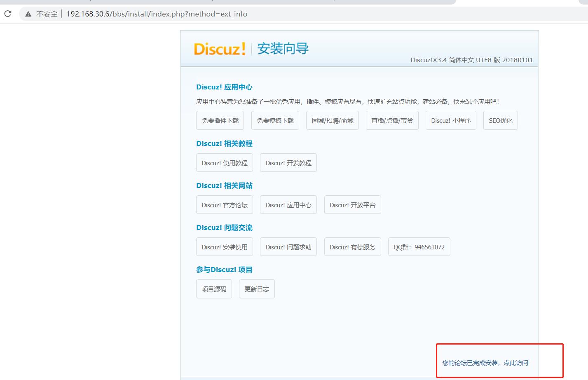The image size is (588, 380).
Task: Visit Discuz! 开放平台
Action: pyautogui.click(x=353, y=205)
